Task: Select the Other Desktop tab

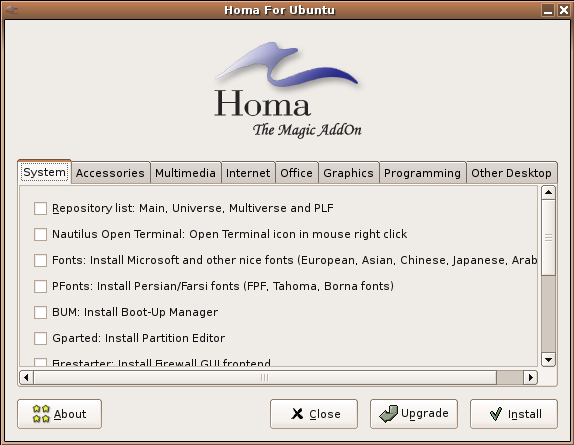Action: pos(511,173)
